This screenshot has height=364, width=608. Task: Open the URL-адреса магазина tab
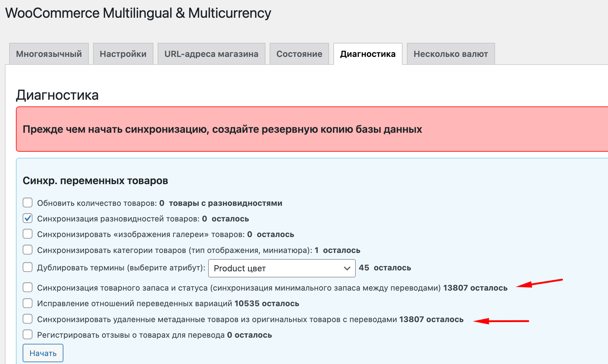[211, 54]
